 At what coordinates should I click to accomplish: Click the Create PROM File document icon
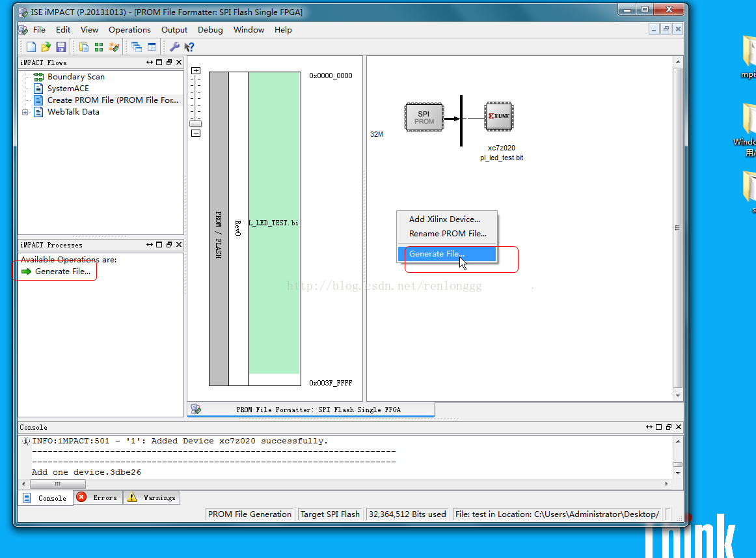(38, 100)
